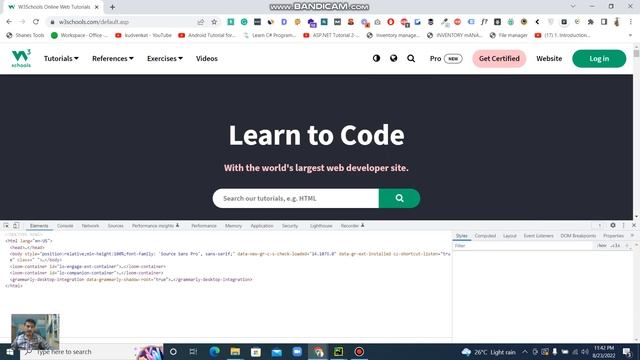Click the green search submit button
The width and height of the screenshot is (640, 360).
pyautogui.click(x=399, y=198)
